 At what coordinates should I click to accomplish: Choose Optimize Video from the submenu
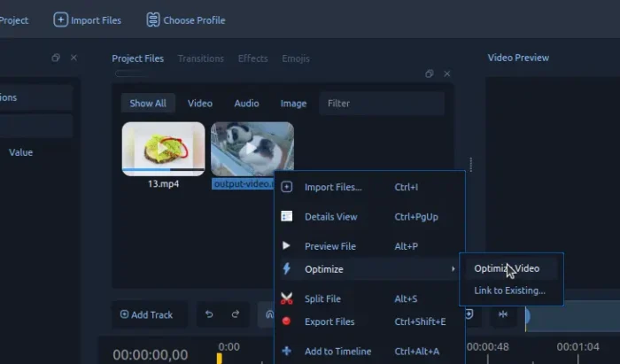tap(506, 268)
